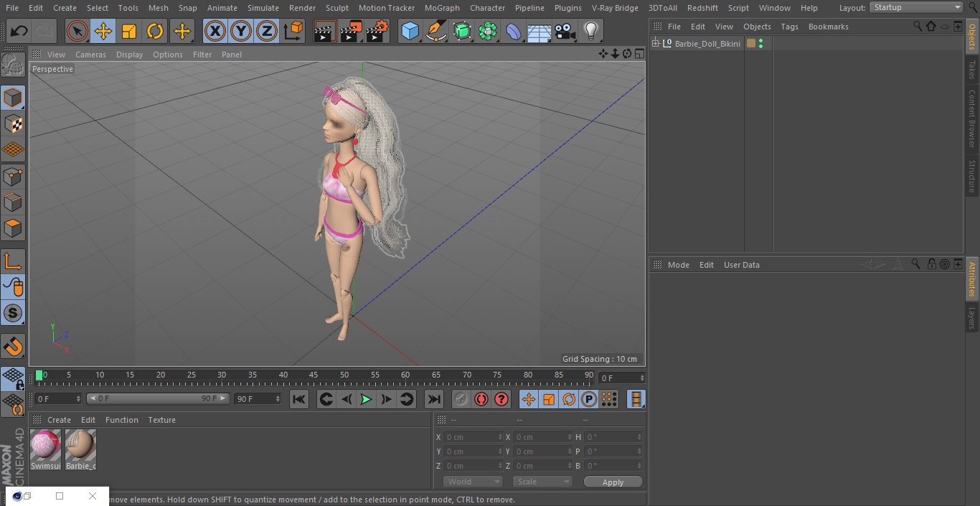Screen dimensions: 980x506
Task: Click Barbie_Doll_Bikini layer color swatch
Action: 751,44
